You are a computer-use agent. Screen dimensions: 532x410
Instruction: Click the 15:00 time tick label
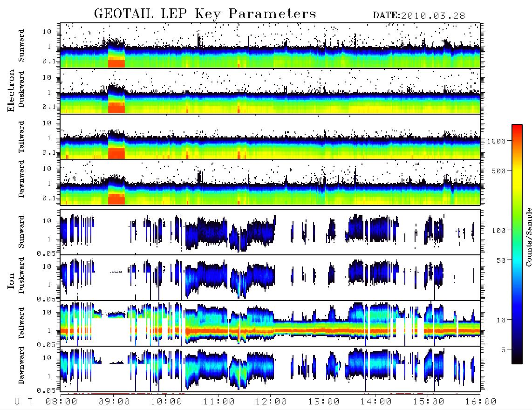pyautogui.click(x=429, y=402)
